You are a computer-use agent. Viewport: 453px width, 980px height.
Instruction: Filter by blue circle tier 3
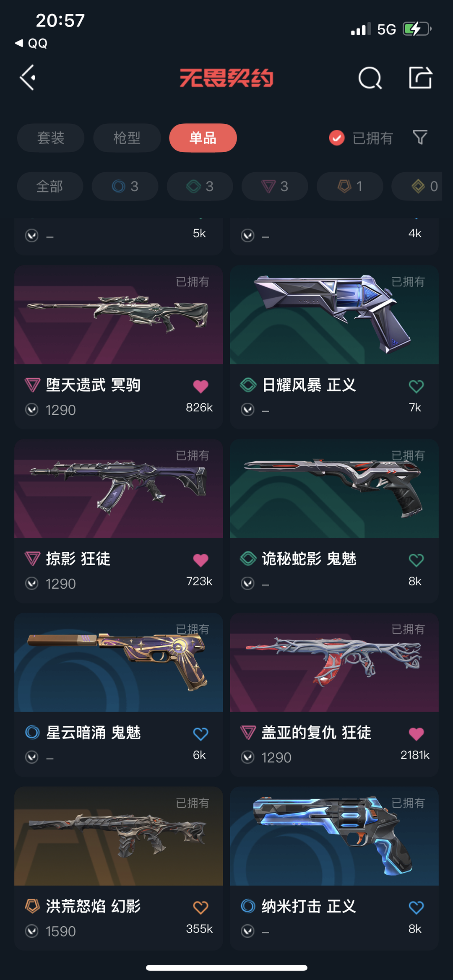(x=125, y=186)
